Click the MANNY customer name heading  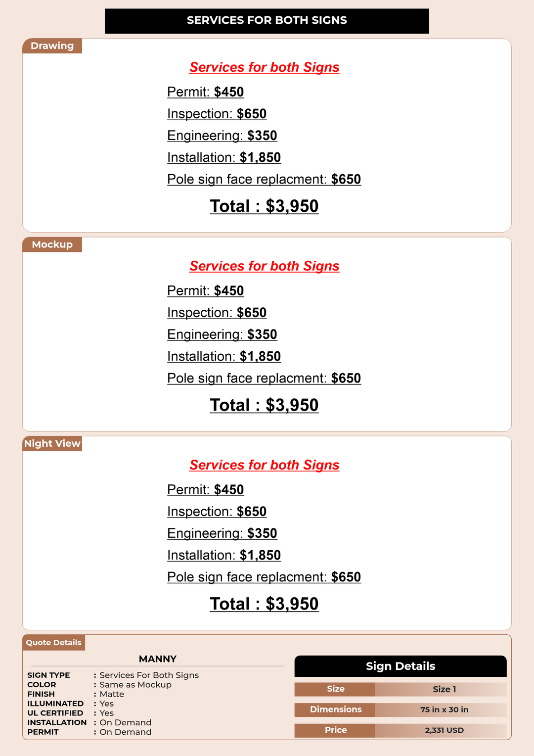pyautogui.click(x=158, y=659)
